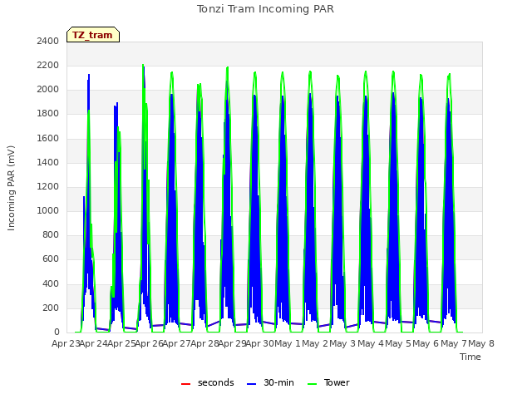Click the blue 30-min legend swatch
The height and width of the screenshot is (399, 532).
click(x=251, y=384)
